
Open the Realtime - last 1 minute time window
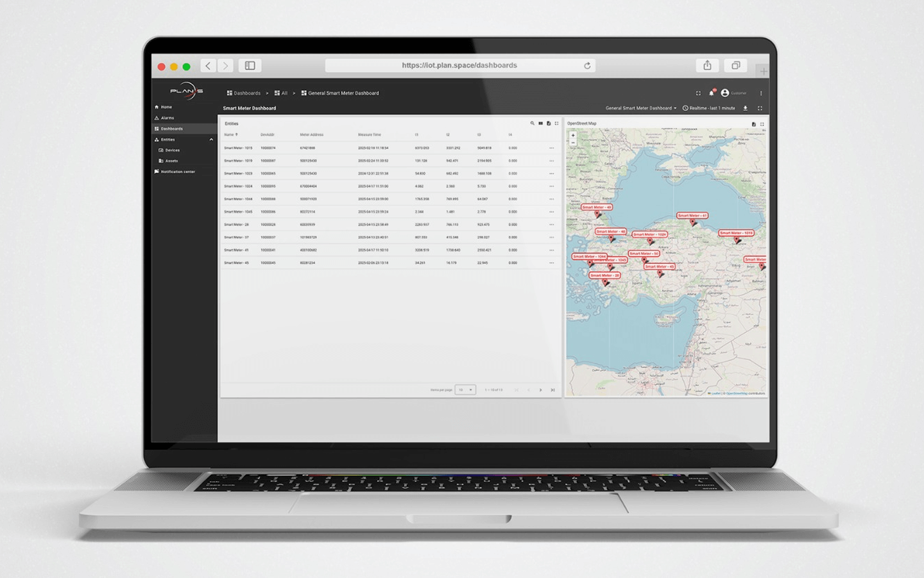(709, 109)
